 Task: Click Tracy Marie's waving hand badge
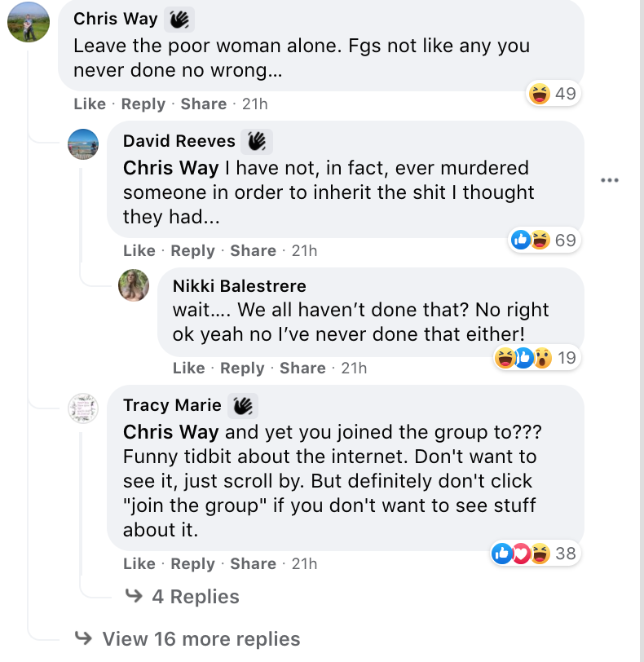(x=242, y=405)
